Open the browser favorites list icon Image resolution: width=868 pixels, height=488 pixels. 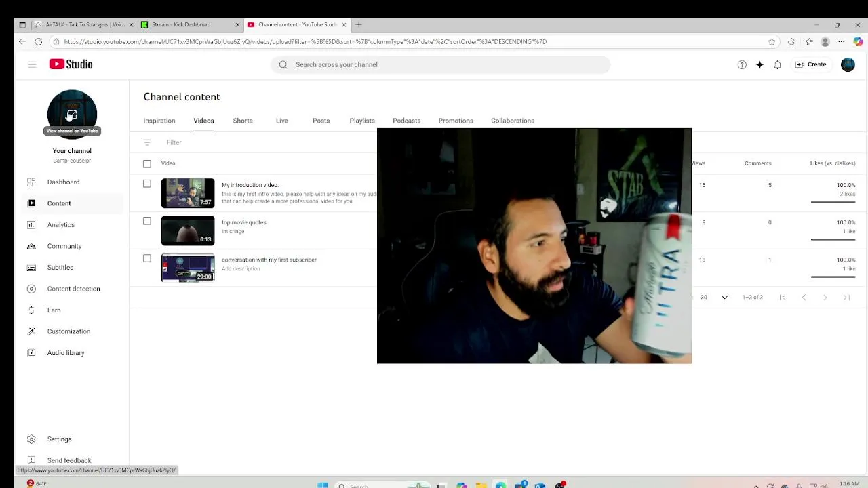(x=809, y=41)
